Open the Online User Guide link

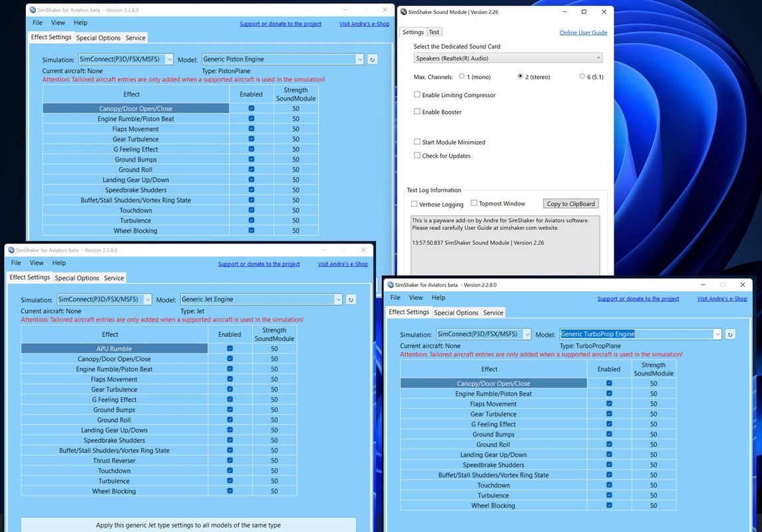click(583, 33)
